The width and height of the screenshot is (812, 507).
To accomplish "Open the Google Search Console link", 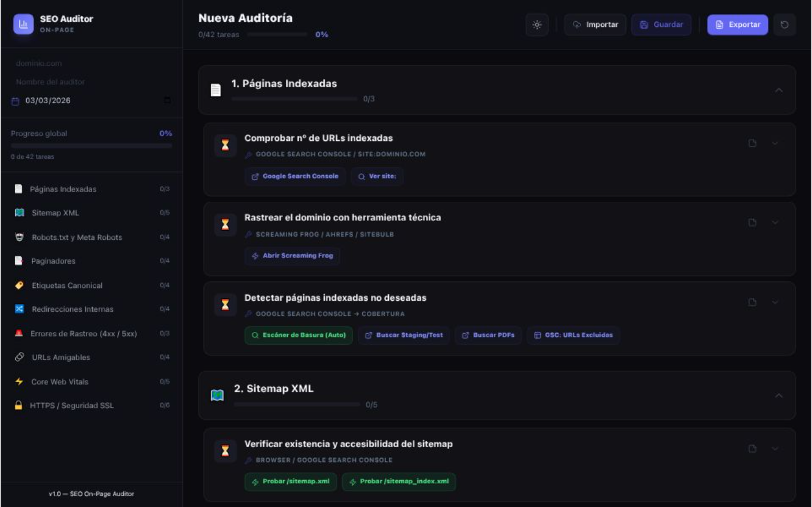I will (x=295, y=176).
